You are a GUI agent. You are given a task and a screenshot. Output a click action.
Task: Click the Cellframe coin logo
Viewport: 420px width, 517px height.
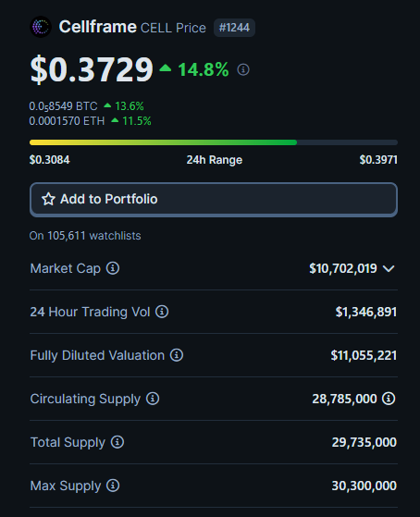coord(41,27)
